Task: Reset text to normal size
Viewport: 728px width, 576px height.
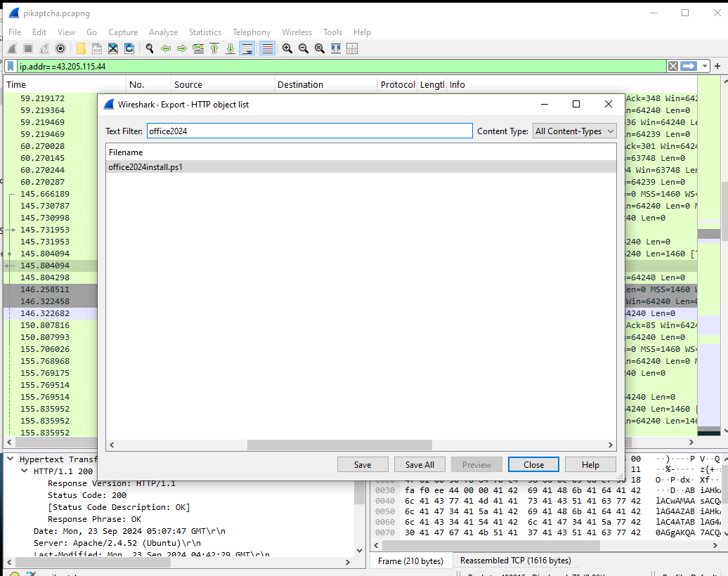Action: tap(320, 48)
